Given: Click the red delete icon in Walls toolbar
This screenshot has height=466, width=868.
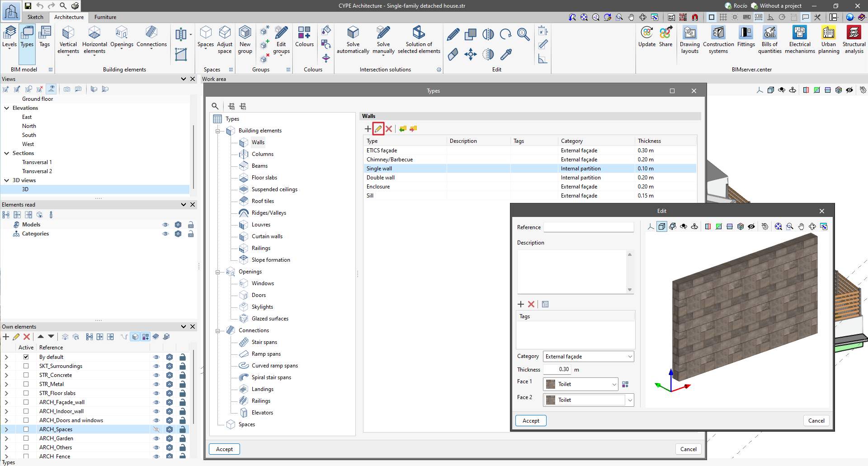Looking at the screenshot, I should click(x=389, y=129).
